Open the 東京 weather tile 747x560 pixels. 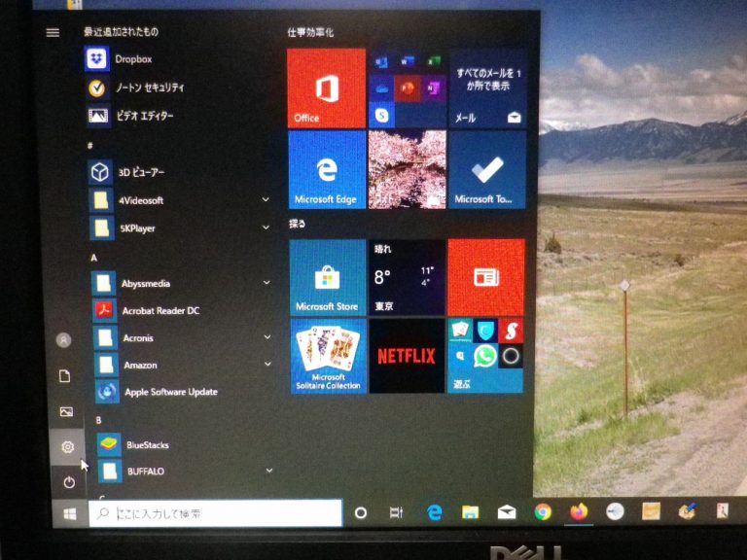pos(408,278)
